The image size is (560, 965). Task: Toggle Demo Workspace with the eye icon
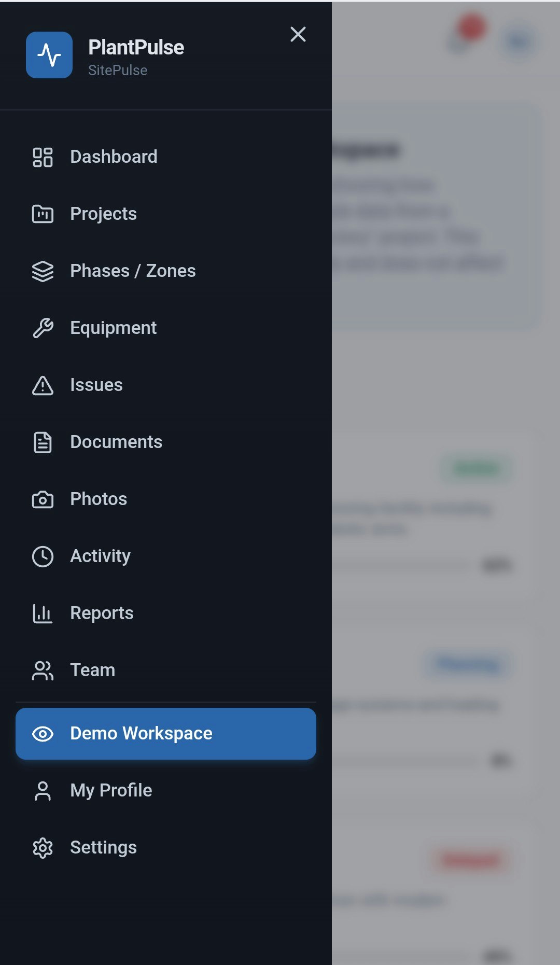(x=43, y=734)
